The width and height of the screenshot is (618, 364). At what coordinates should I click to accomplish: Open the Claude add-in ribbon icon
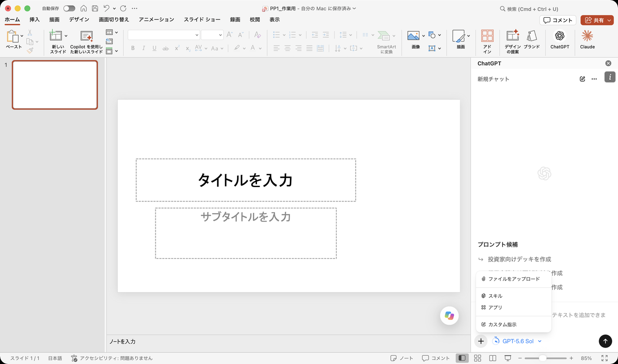click(x=587, y=39)
